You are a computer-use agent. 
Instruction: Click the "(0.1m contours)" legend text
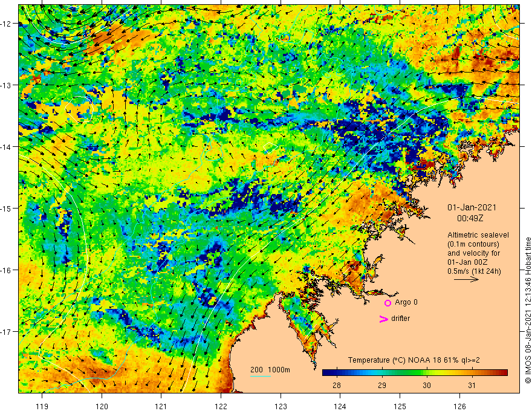(473, 244)
